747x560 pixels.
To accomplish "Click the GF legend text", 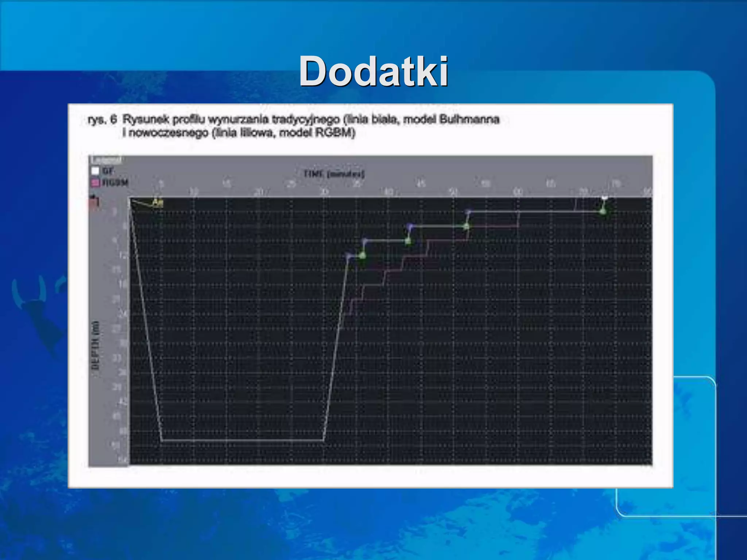I will (108, 171).
